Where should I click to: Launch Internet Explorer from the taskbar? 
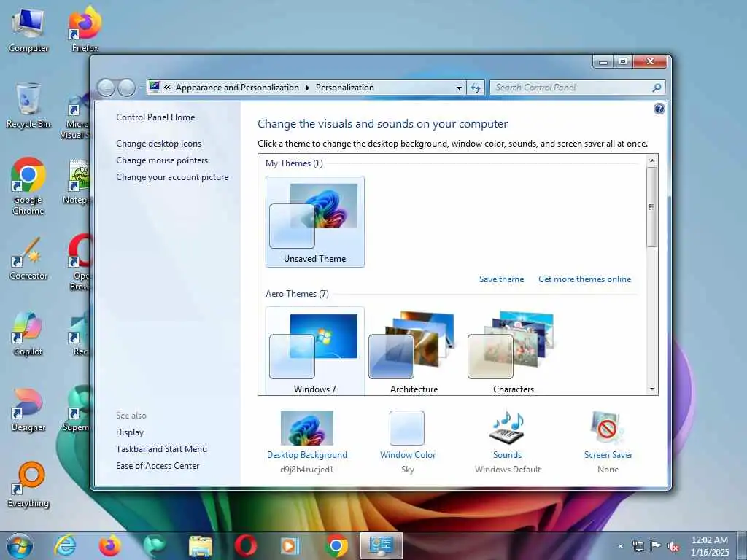pyautogui.click(x=65, y=545)
